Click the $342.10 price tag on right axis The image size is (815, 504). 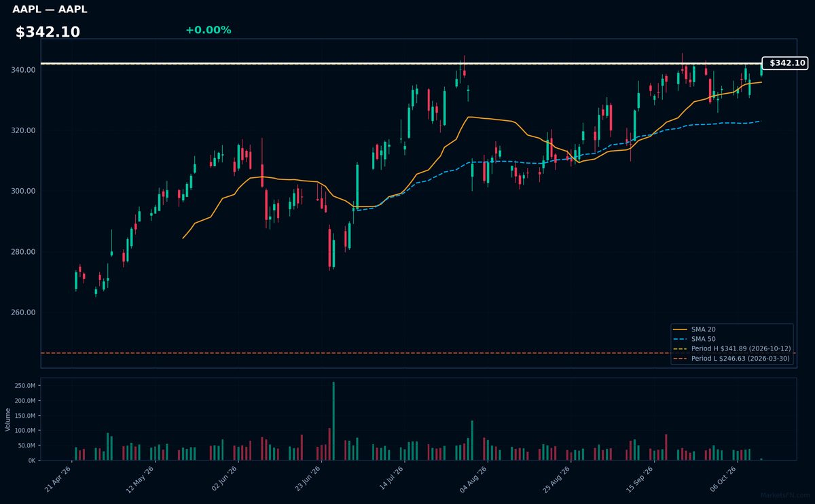pyautogui.click(x=784, y=63)
